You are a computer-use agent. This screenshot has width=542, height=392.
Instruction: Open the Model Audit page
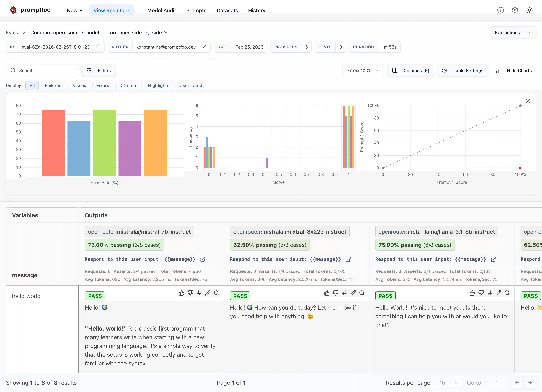pyautogui.click(x=162, y=10)
